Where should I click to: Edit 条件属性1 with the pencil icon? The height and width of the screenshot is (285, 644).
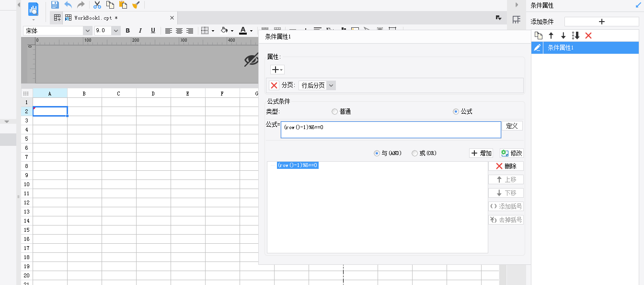(537, 47)
